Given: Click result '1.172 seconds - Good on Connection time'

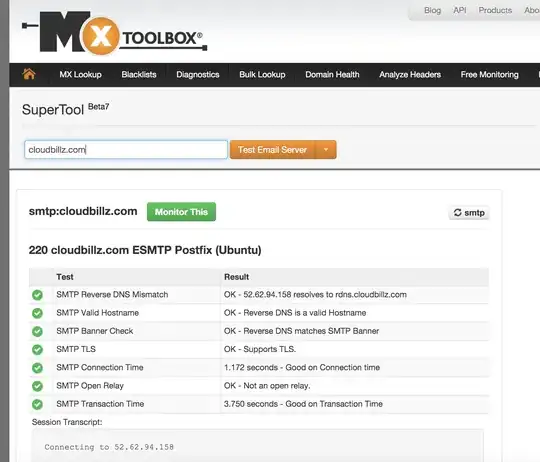Looking at the screenshot, I should [302, 368].
